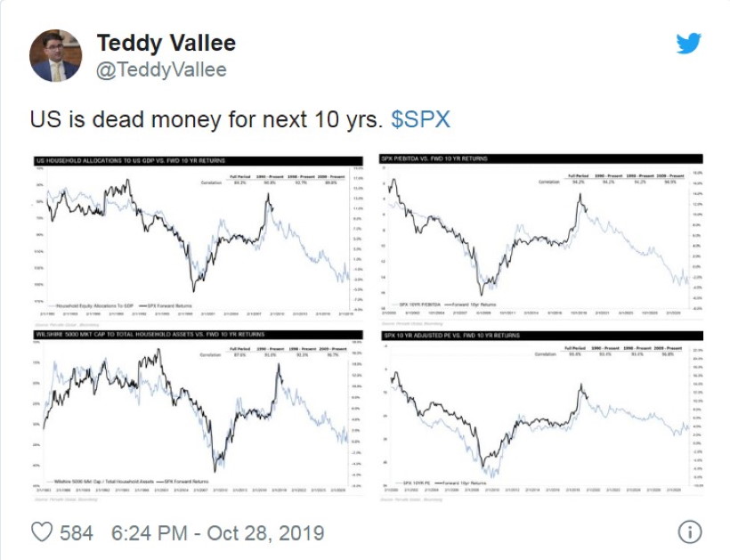
Task: Click the Twitter bird logo
Action: 688,44
